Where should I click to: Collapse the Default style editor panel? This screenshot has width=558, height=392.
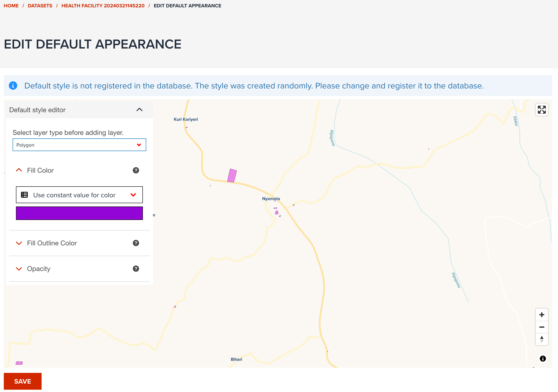tap(139, 110)
